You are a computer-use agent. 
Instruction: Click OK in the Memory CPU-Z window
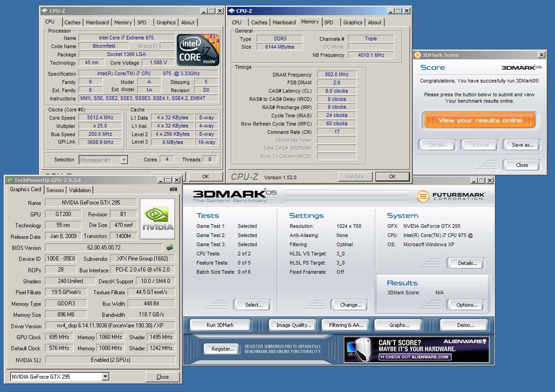click(x=392, y=176)
